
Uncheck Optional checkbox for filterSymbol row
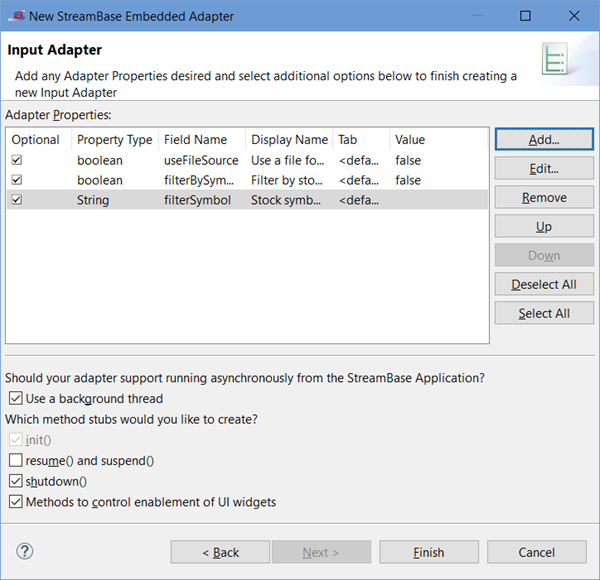17,200
